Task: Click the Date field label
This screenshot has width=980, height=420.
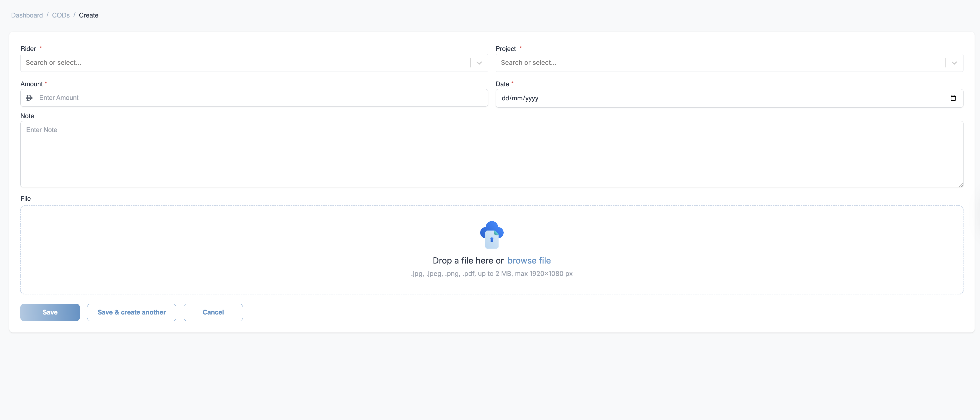Action: click(x=502, y=84)
